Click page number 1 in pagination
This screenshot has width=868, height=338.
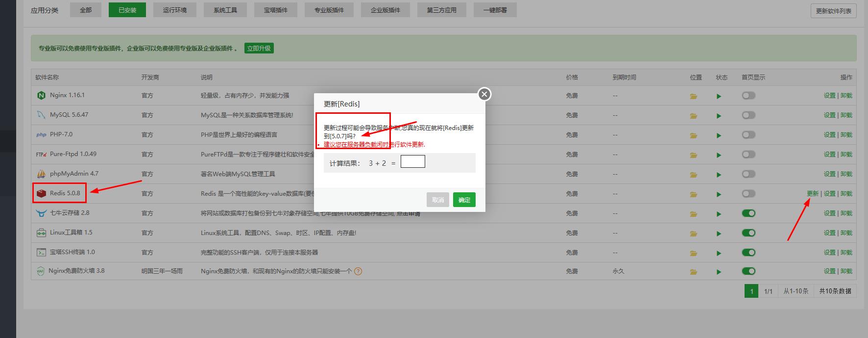(x=751, y=291)
